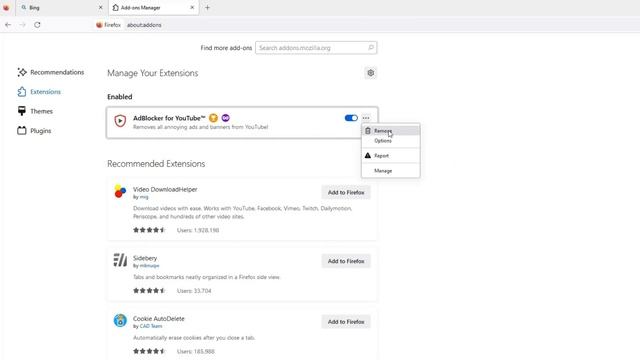Open author link CAD Team
This screenshot has width=640, height=360.
pyautogui.click(x=151, y=326)
